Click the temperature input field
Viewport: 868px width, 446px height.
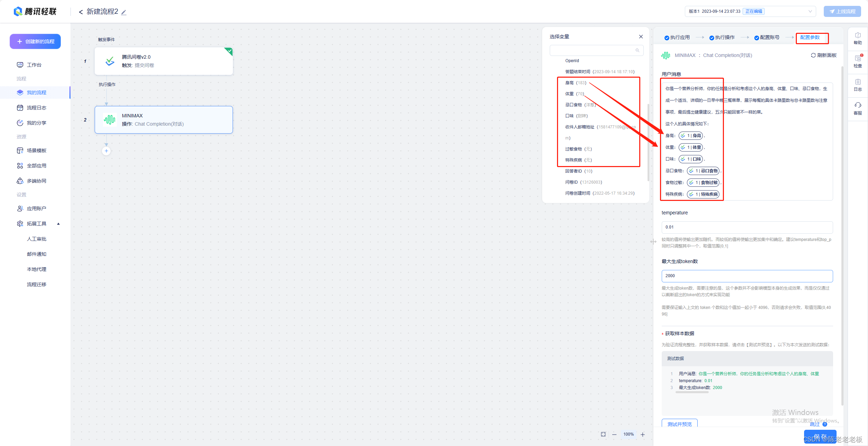point(747,227)
